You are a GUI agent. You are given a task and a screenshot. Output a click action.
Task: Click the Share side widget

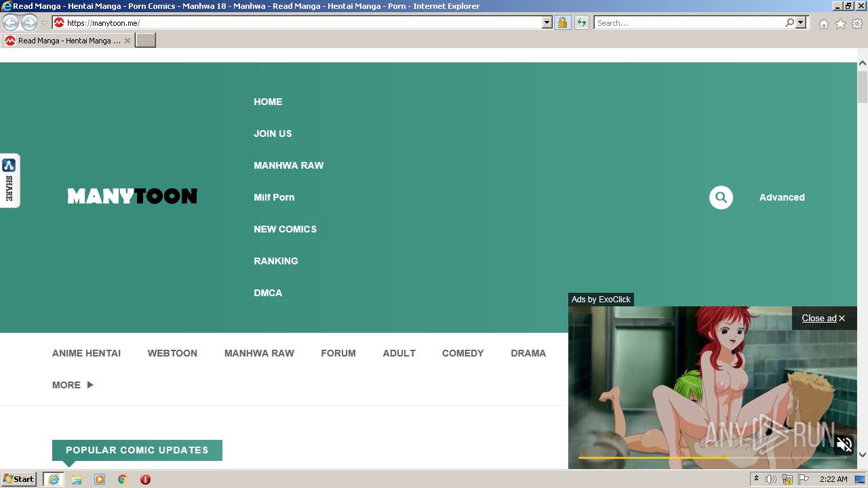tap(9, 180)
